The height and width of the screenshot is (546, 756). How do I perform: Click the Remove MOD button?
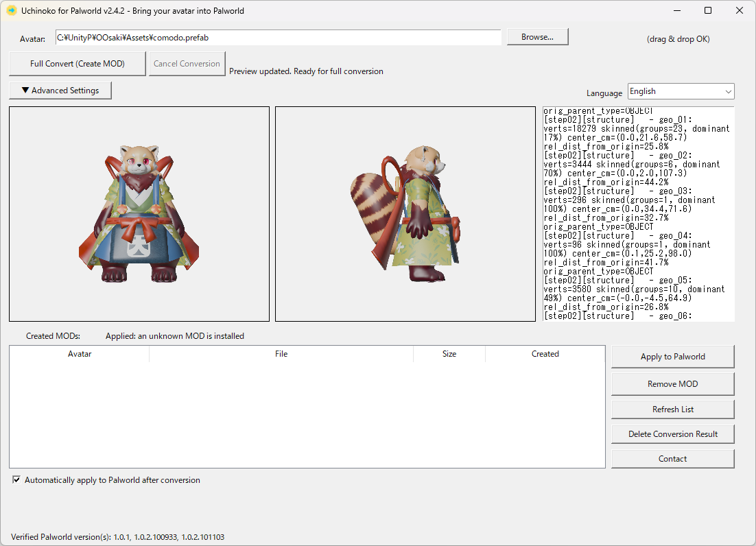(x=672, y=384)
